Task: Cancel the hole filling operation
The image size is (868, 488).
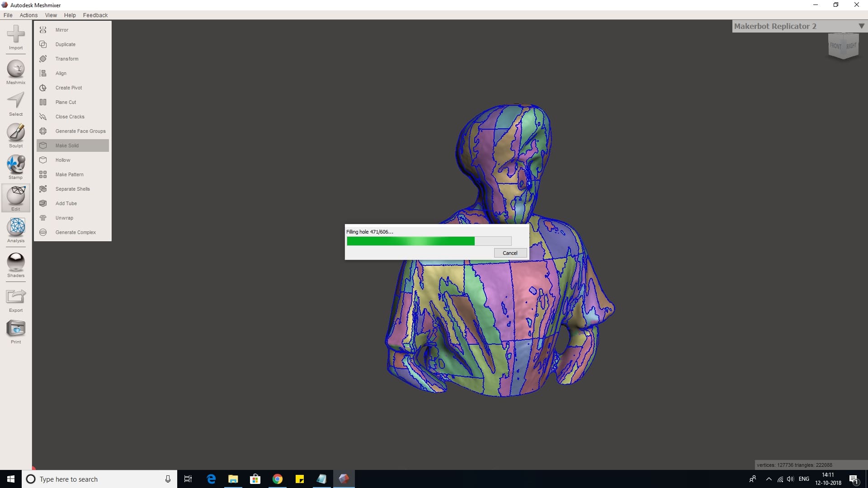Action: click(x=510, y=253)
